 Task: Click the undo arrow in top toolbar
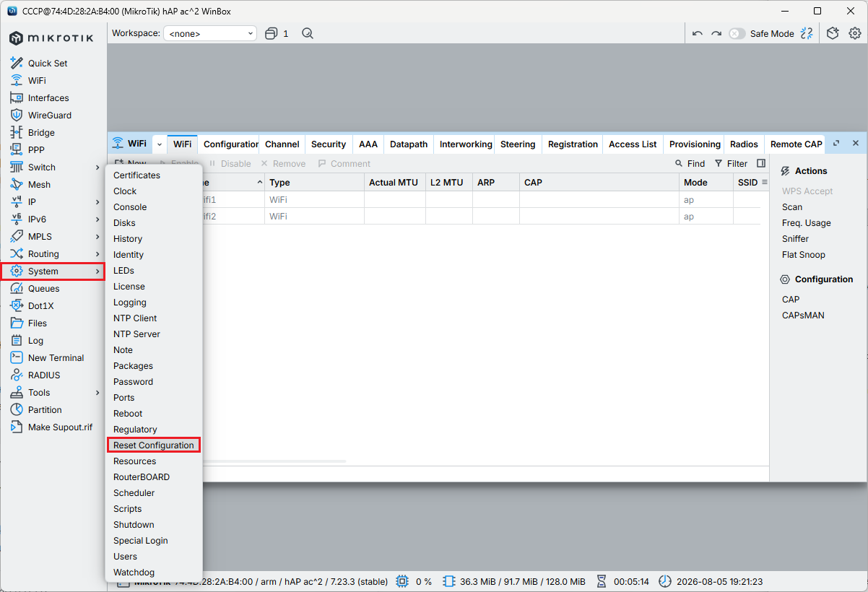coord(697,33)
